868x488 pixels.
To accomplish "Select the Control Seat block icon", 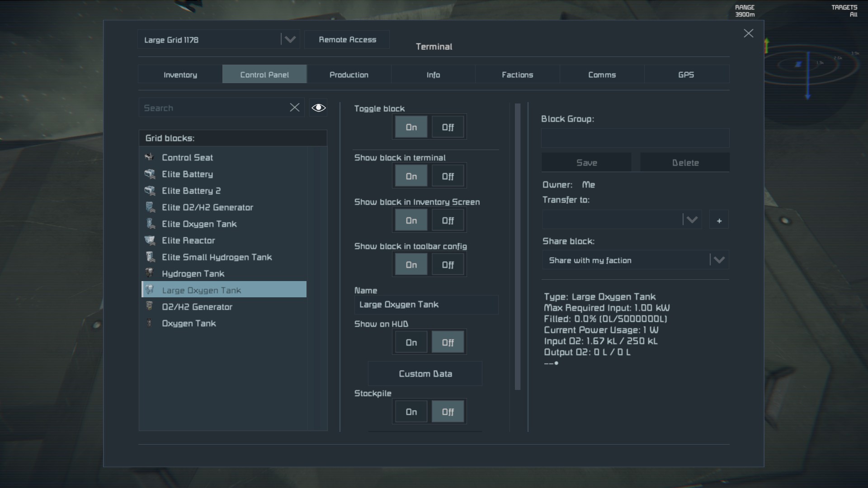I will coord(150,157).
